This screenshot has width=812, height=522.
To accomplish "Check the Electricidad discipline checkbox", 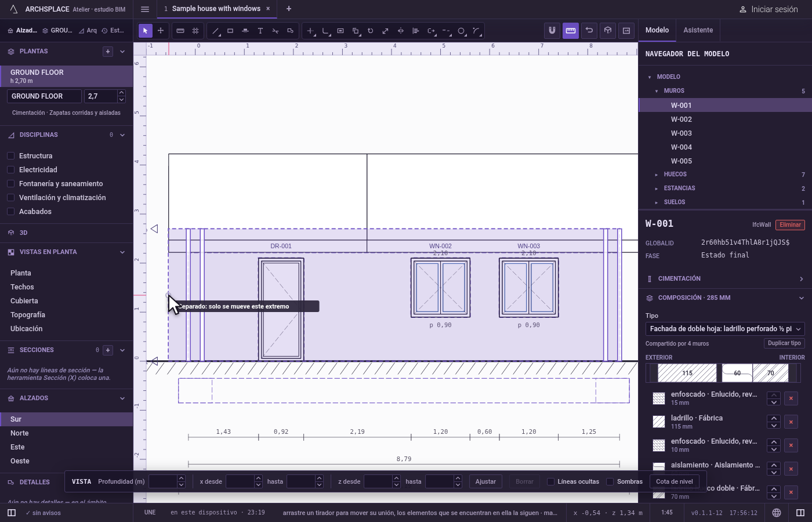I will (x=10, y=170).
